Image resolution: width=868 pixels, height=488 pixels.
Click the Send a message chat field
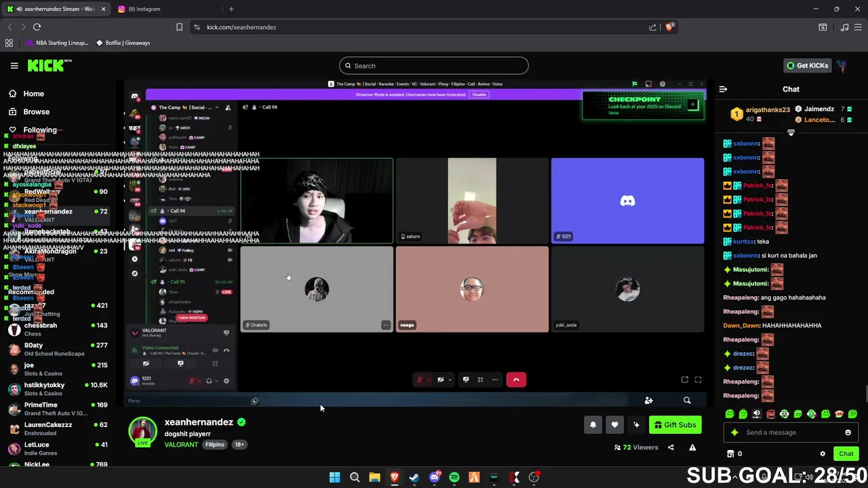(x=791, y=432)
